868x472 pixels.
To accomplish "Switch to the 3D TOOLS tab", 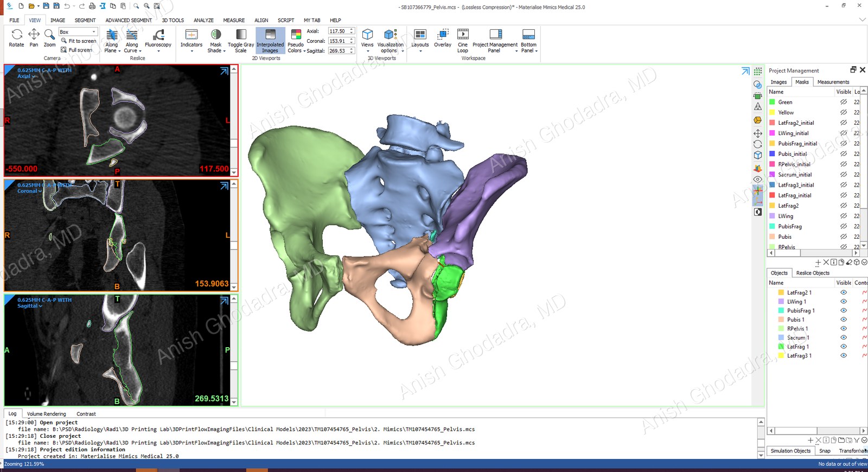I will pos(173,20).
